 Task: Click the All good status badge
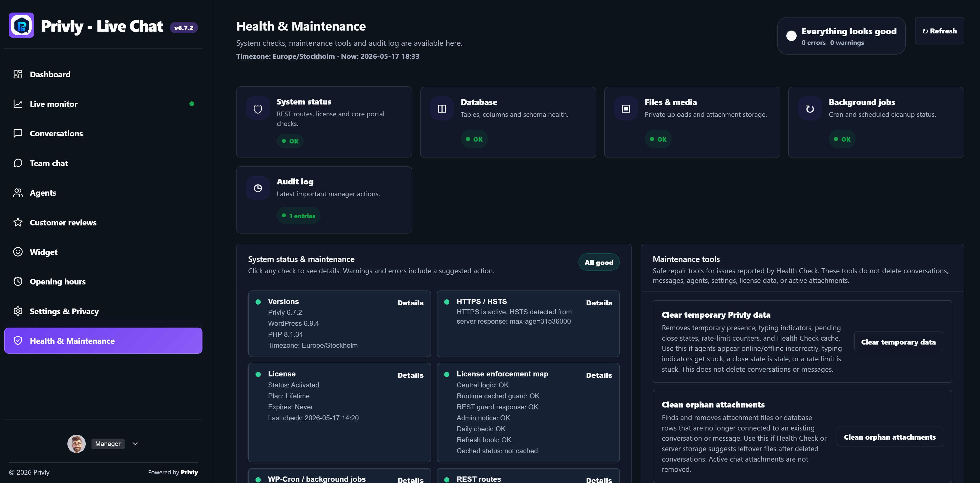point(599,263)
